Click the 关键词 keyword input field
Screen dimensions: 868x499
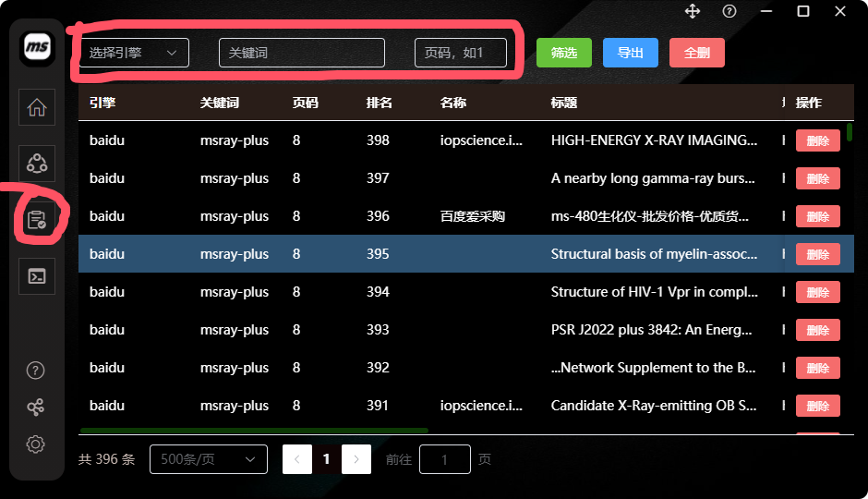click(302, 53)
